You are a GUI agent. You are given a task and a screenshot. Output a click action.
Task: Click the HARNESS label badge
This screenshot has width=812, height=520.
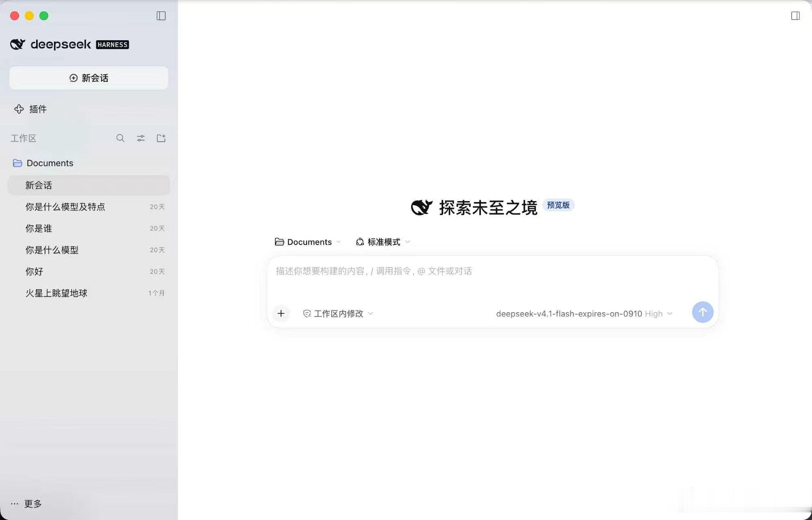coord(112,45)
